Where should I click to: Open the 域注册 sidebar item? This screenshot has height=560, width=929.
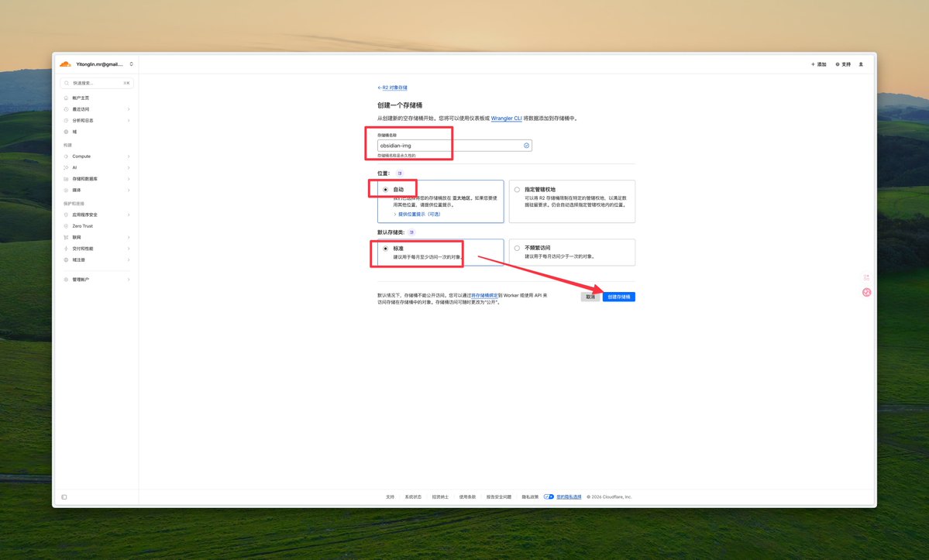(79, 260)
